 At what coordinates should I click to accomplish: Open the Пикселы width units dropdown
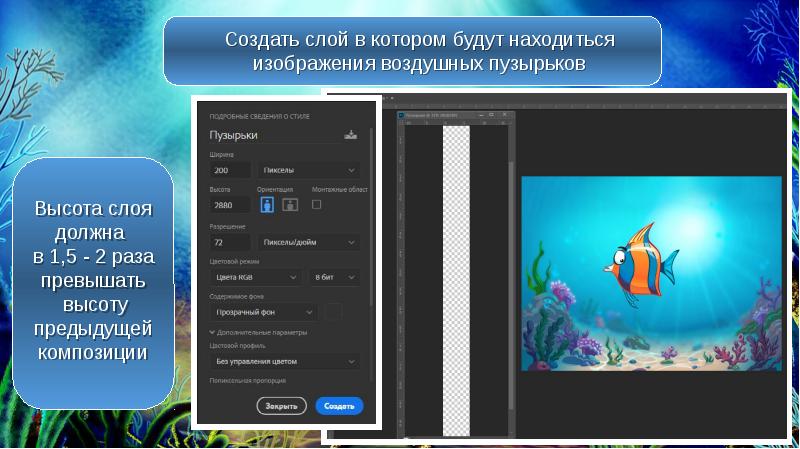pyautogui.click(x=309, y=170)
